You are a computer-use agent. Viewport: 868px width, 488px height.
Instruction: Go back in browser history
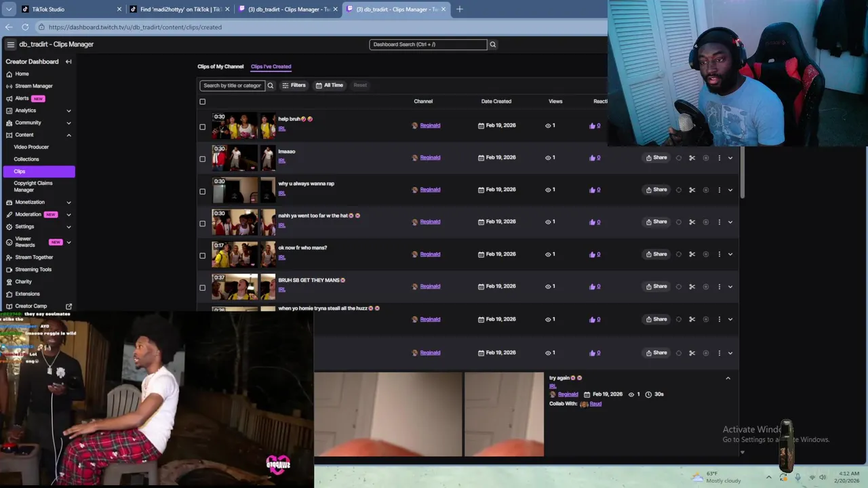(9, 27)
